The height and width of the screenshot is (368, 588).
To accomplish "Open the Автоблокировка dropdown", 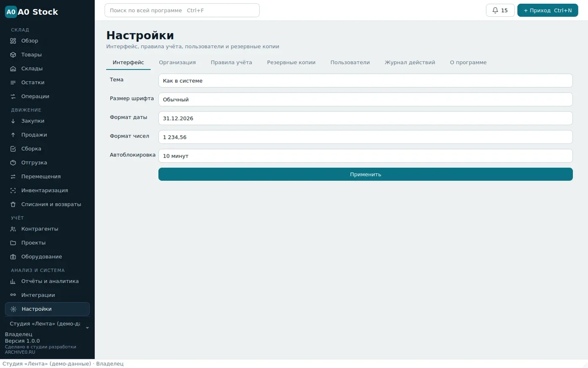I will [x=365, y=156].
